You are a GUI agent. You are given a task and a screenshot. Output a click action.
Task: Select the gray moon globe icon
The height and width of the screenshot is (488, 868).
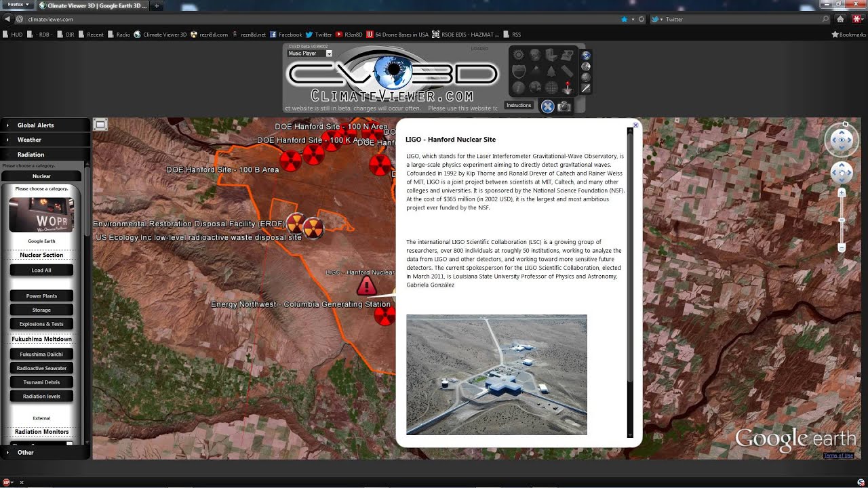586,66
